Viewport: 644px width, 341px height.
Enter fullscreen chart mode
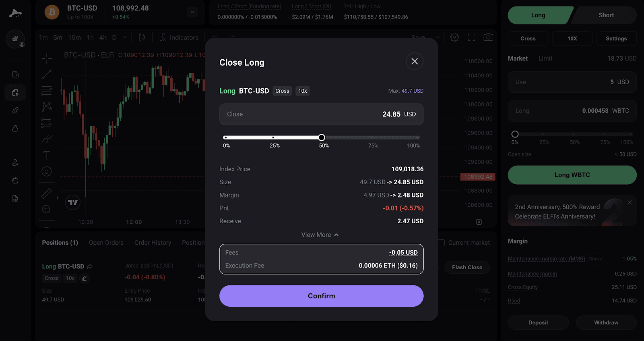pos(471,37)
